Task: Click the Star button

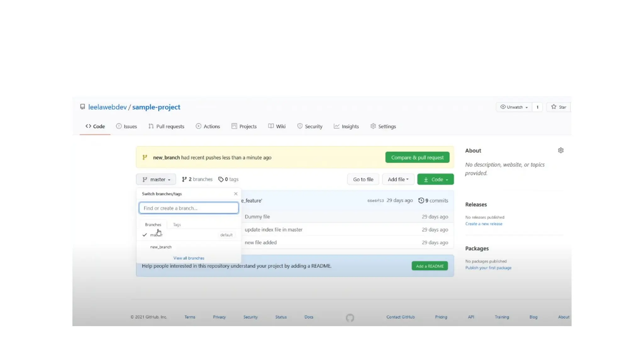Action: click(x=558, y=107)
